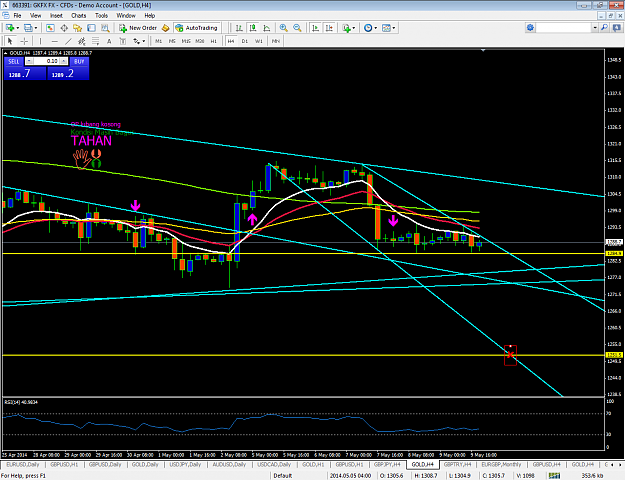Open the Tools menu
This screenshot has height=480, width=625.
pyautogui.click(x=101, y=16)
